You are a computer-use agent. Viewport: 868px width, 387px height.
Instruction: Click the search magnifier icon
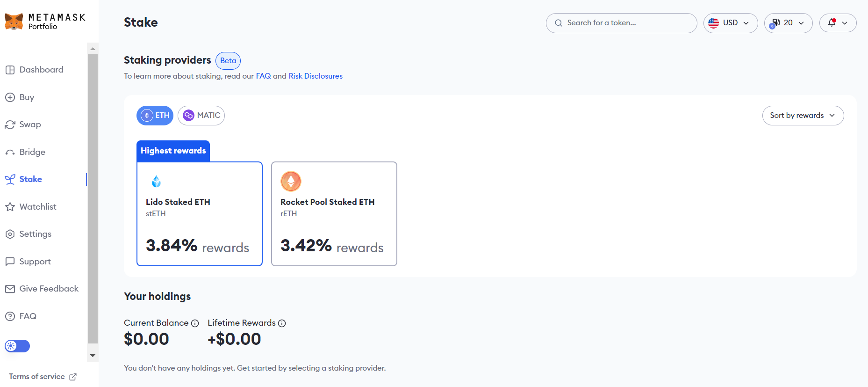pos(558,23)
